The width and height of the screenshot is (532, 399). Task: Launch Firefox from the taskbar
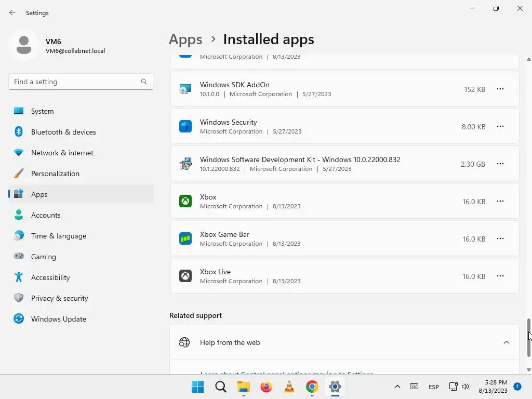point(267,387)
